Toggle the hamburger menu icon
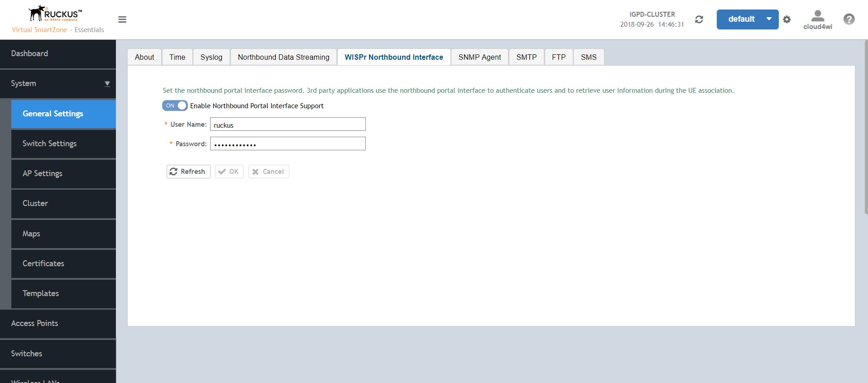The image size is (868, 383). [122, 19]
